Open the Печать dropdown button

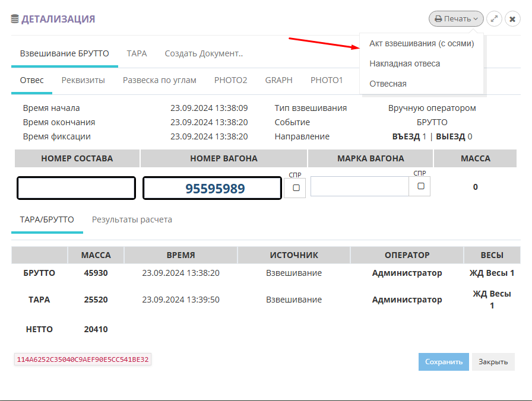tap(456, 19)
